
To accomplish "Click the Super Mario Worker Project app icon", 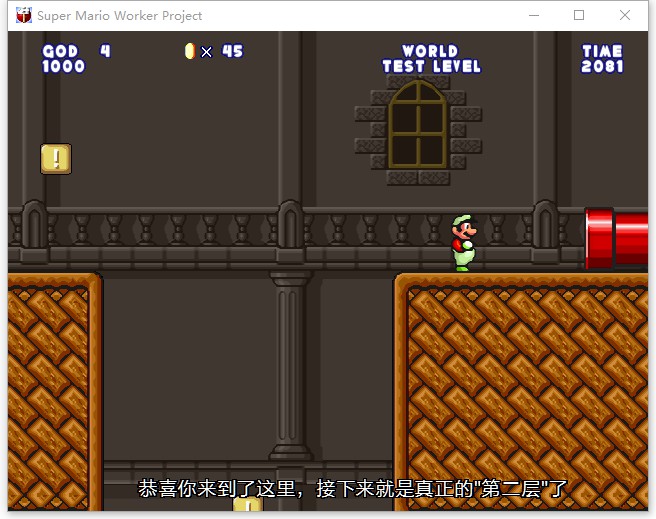I will pyautogui.click(x=24, y=15).
